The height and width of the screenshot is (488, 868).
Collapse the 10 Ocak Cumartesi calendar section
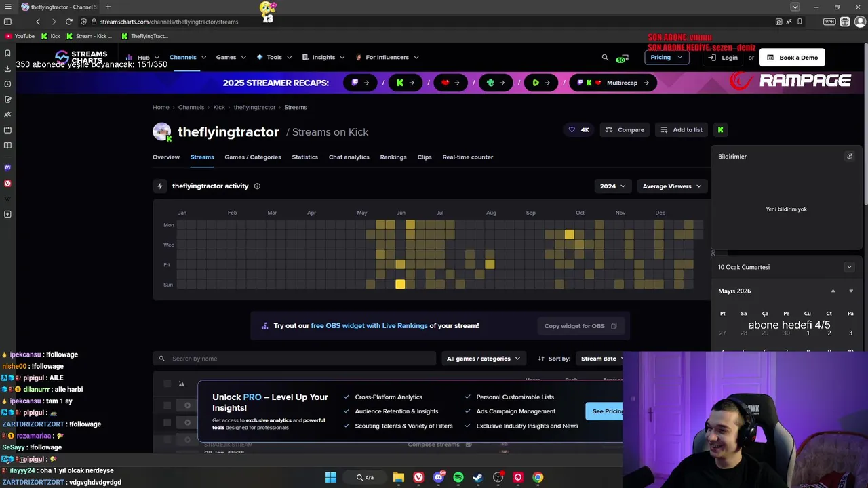(849, 267)
